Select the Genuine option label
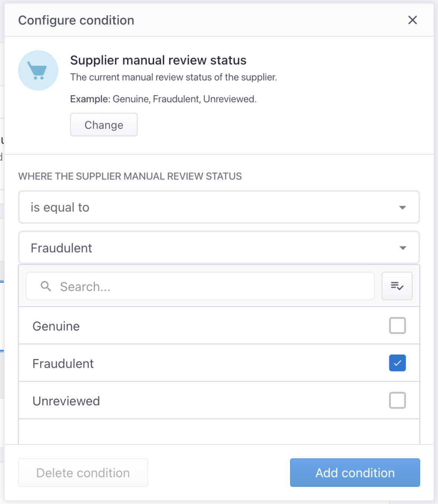The image size is (438, 504). point(56,326)
